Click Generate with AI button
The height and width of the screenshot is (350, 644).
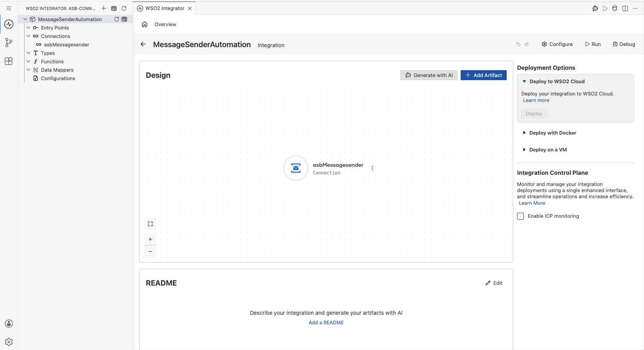[429, 75]
